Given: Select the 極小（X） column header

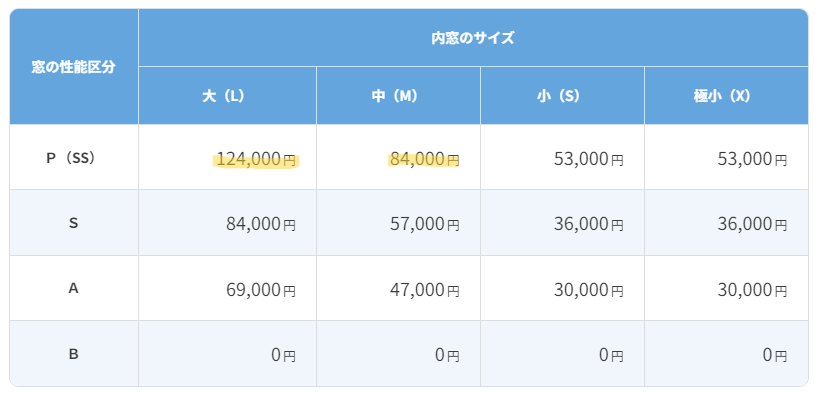Looking at the screenshot, I should click(x=726, y=96).
